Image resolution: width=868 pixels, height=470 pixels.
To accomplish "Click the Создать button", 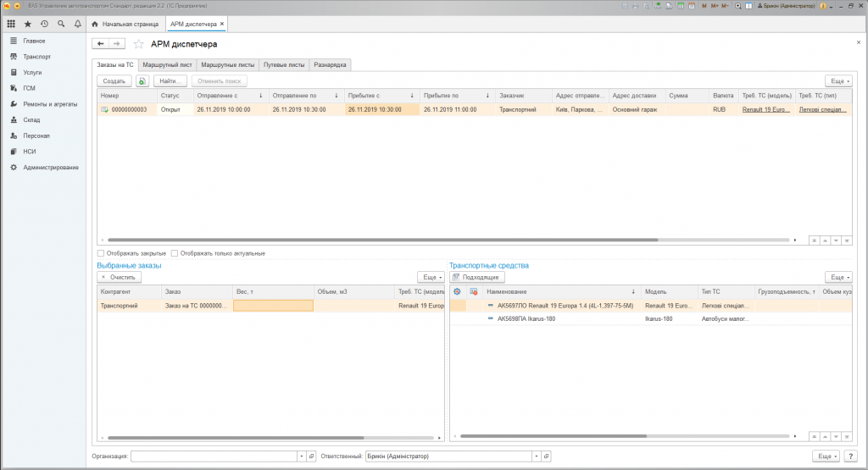I will [114, 80].
